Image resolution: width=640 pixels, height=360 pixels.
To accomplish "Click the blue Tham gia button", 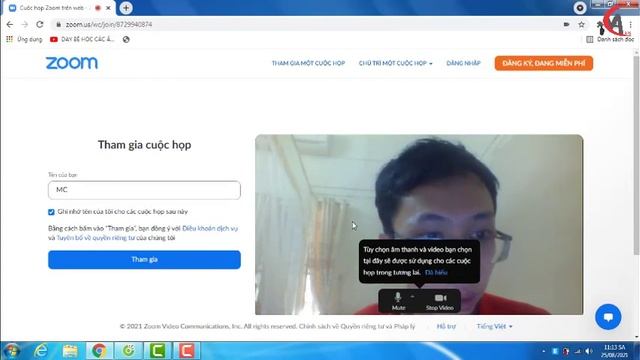I will tap(144, 260).
